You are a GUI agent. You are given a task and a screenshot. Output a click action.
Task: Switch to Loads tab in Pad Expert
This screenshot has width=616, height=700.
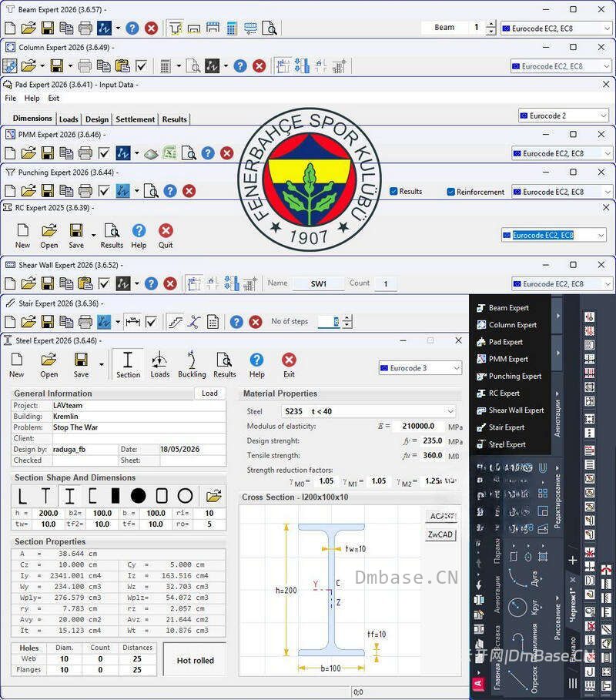tap(69, 119)
